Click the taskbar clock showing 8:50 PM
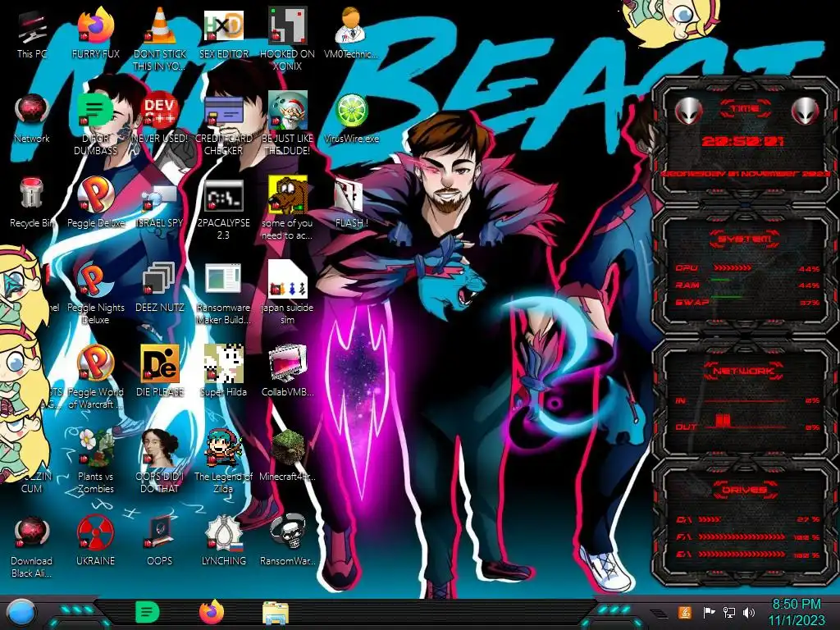The height and width of the screenshot is (630, 840). coord(797,612)
